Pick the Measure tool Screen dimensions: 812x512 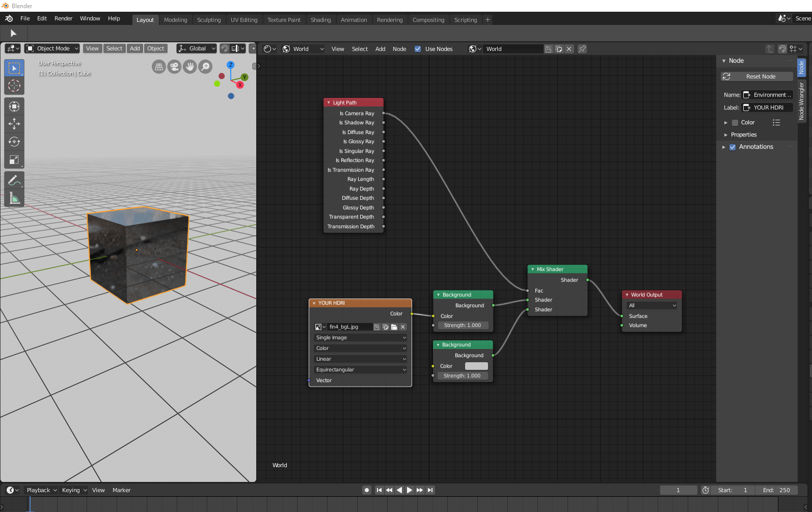(14, 198)
